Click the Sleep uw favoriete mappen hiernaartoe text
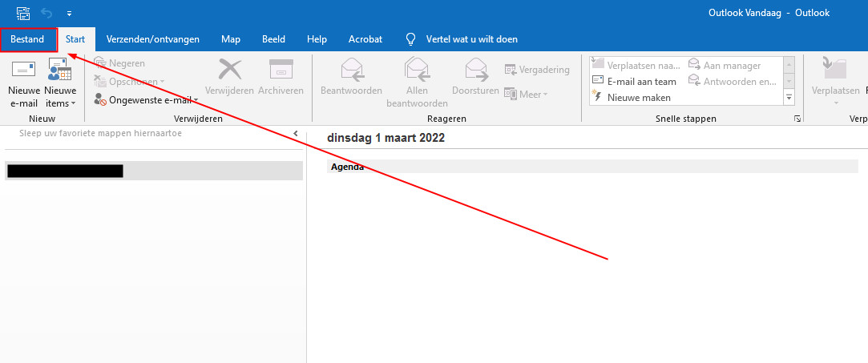 [x=100, y=133]
